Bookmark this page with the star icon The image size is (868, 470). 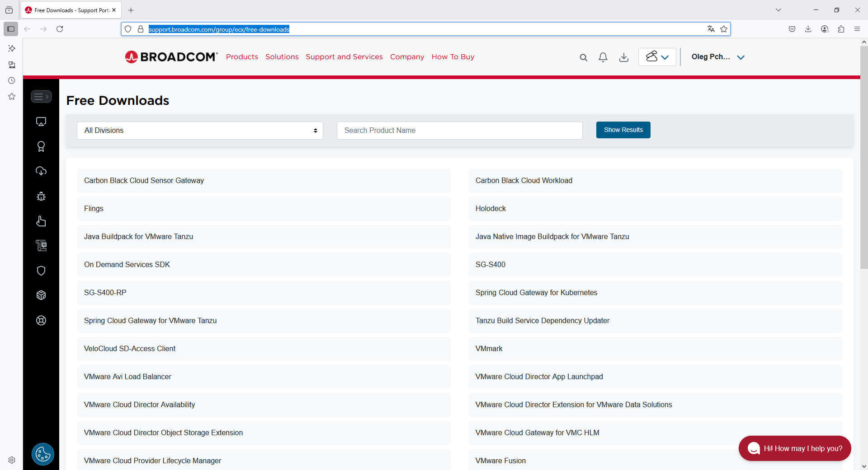point(724,29)
